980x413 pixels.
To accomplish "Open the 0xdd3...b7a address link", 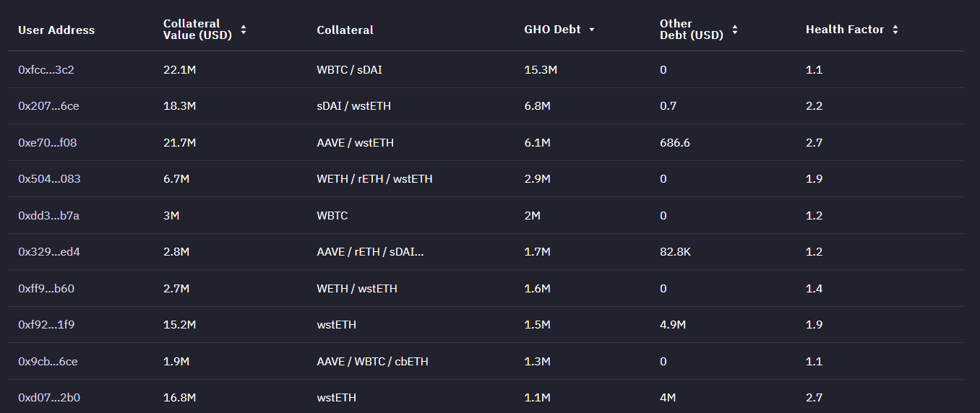I will click(x=48, y=216).
